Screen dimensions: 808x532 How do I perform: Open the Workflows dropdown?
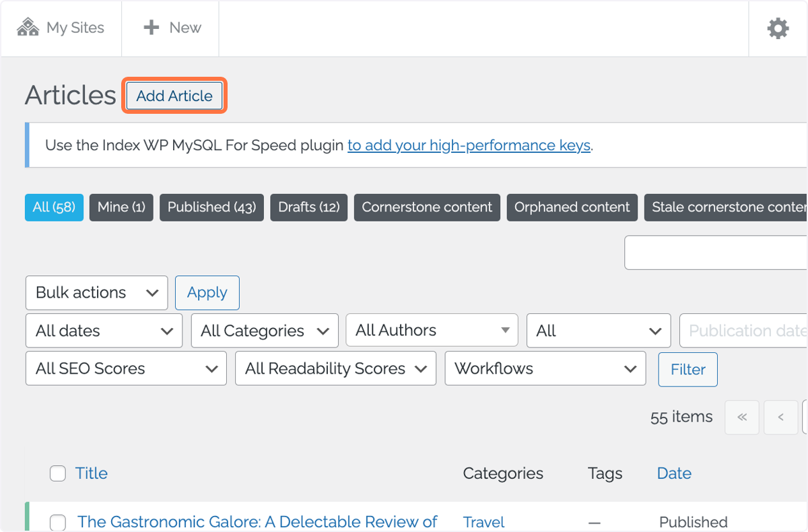pos(545,368)
